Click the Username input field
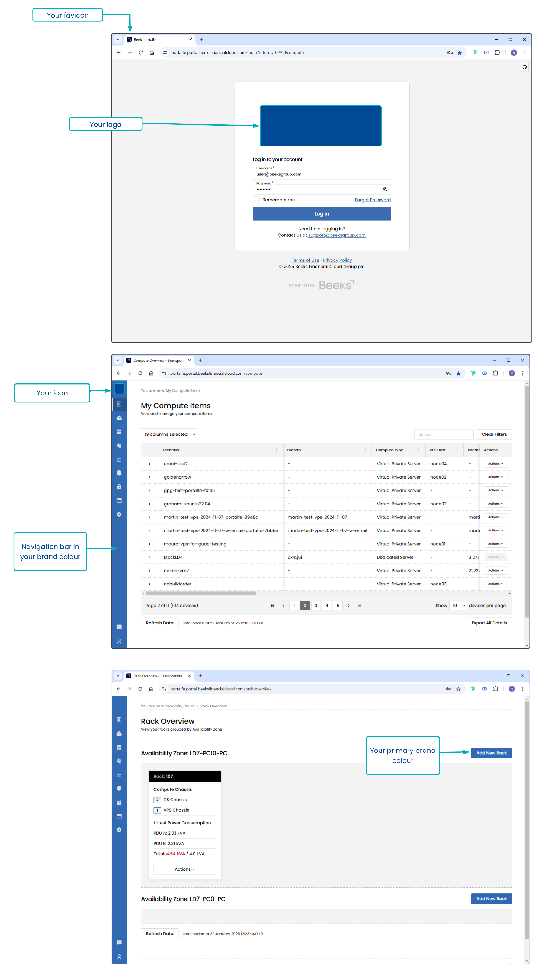Viewport: 542px width, 980px height. [x=321, y=174]
